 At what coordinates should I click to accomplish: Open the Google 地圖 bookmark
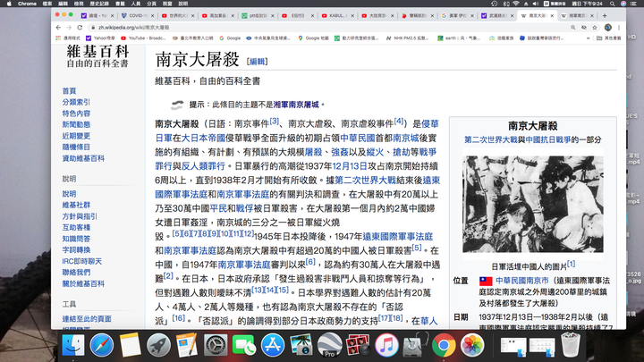(313, 38)
